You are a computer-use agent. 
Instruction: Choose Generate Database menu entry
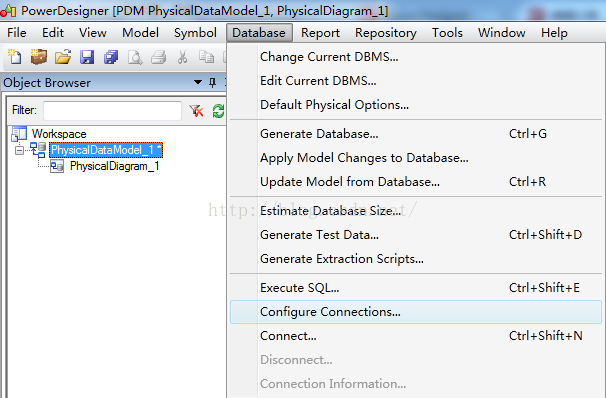[416, 134]
